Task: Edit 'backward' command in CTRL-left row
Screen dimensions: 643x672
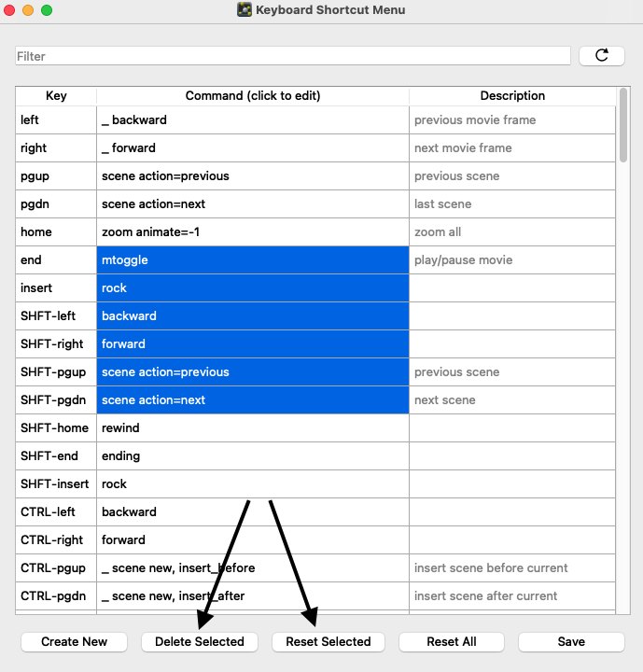Action: coord(253,512)
